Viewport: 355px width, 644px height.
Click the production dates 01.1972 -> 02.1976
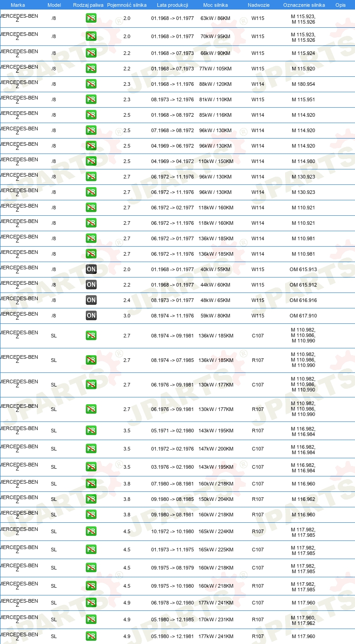point(173,449)
